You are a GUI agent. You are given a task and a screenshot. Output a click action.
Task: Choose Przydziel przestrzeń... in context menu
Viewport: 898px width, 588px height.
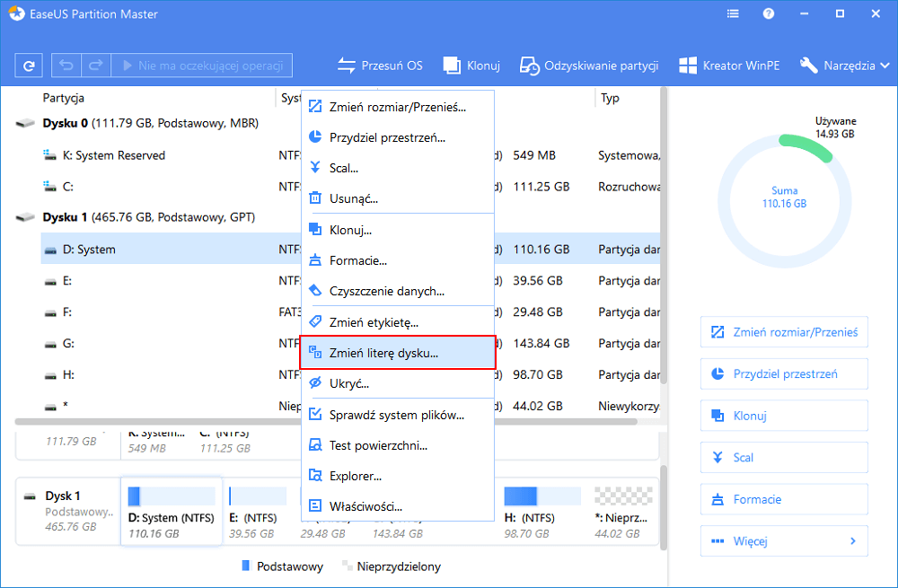(x=398, y=137)
